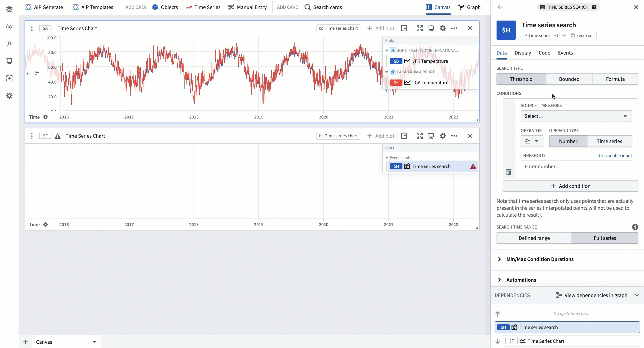
Task: Click the layers icon at top of sidebar
Action: click(9, 9)
